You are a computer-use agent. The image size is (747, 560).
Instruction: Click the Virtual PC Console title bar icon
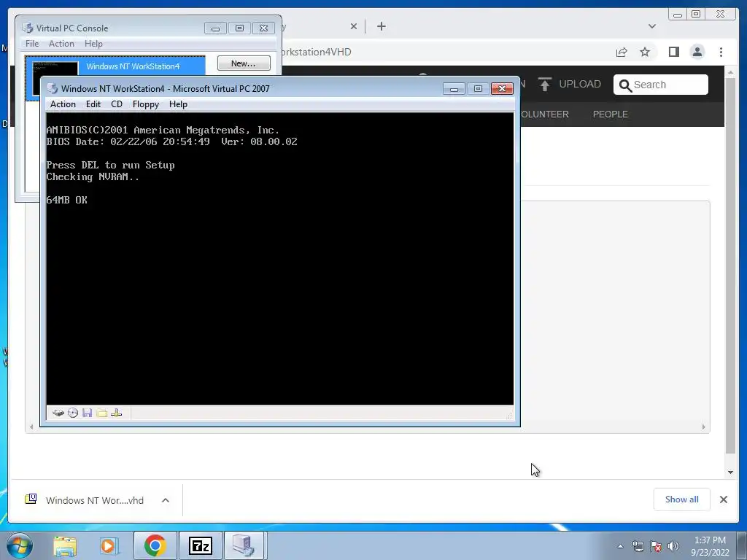(x=28, y=28)
